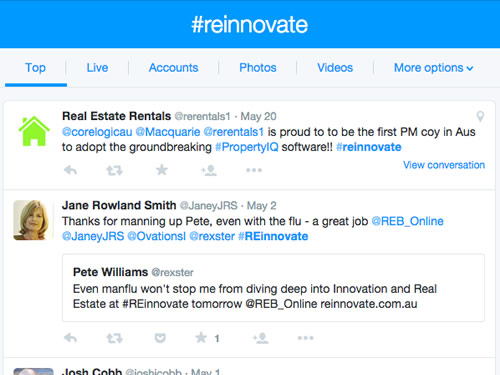Click location pin on Real Estate Rentals tweet
500x375 pixels.
pyautogui.click(x=480, y=116)
